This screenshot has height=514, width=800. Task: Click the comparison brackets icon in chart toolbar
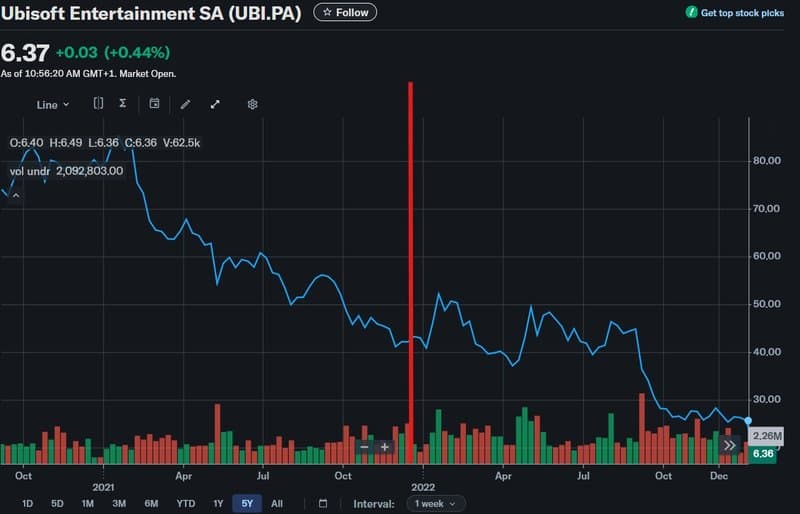point(98,103)
